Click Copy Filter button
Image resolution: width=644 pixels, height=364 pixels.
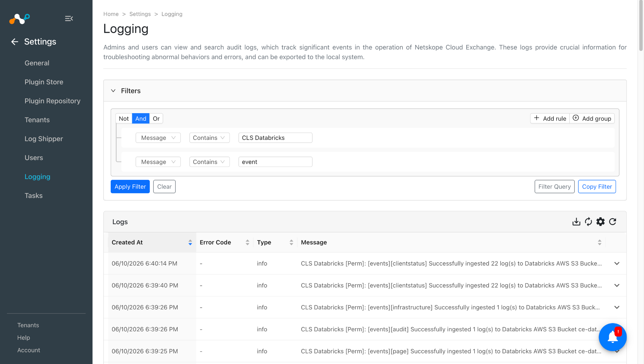[597, 187]
